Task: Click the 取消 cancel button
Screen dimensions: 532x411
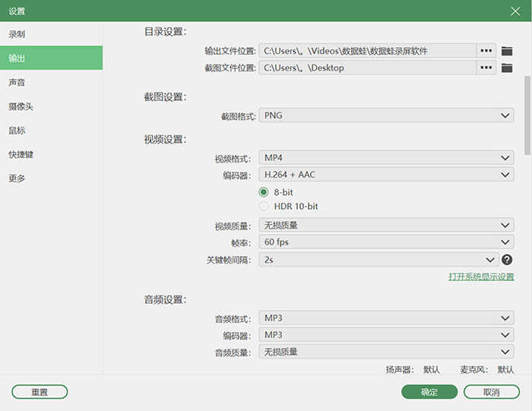Action: (x=492, y=392)
